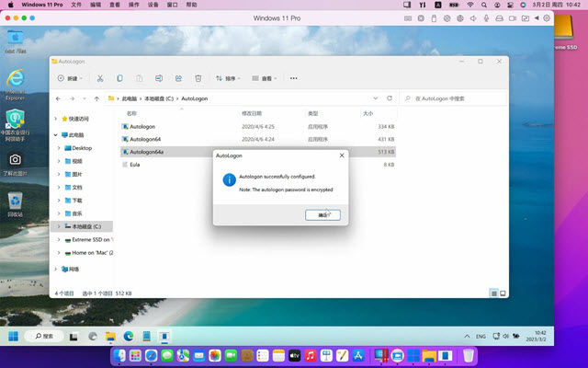Open the 查看 (View) dropdown
Image resolution: width=588 pixels, height=368 pixels.
click(x=264, y=78)
